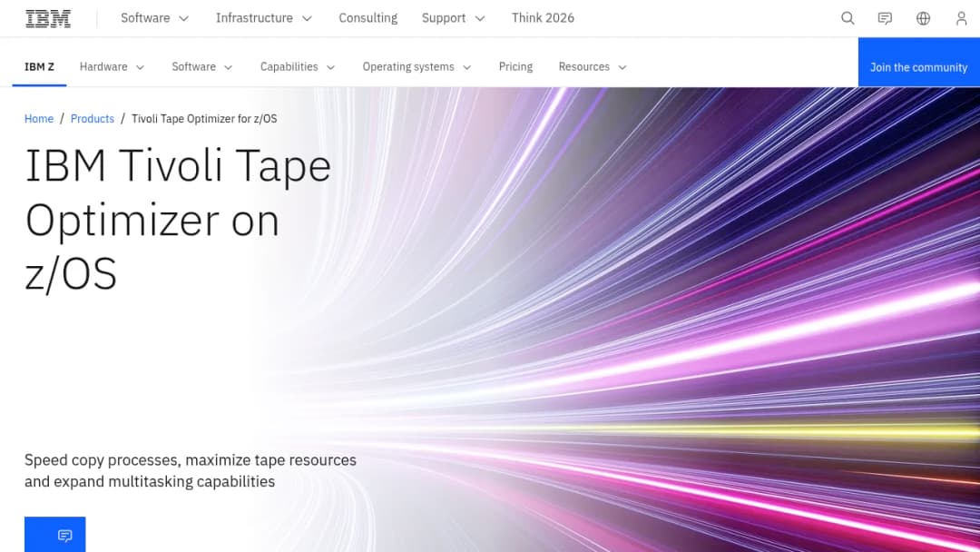Screen dimensions: 980x552
Task: Open the chat icon in top header
Action: [885, 18]
